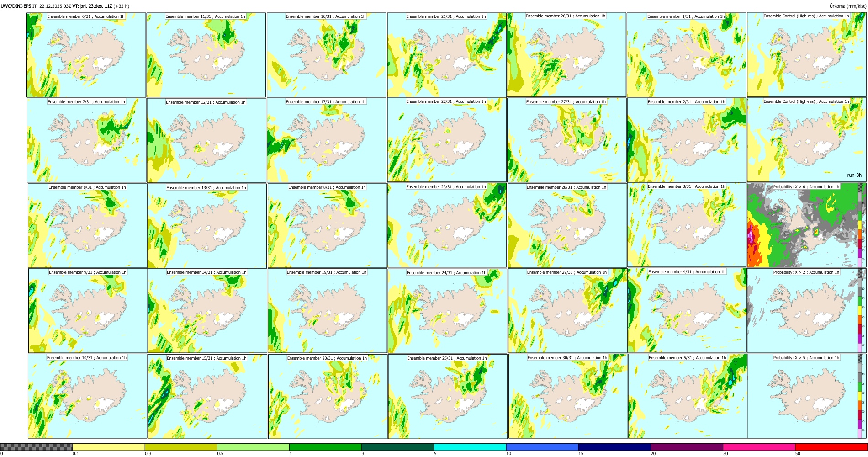This screenshot has height=457, width=868.
Task: Select the Ensemble member 4/31 map panel
Action: point(687,310)
